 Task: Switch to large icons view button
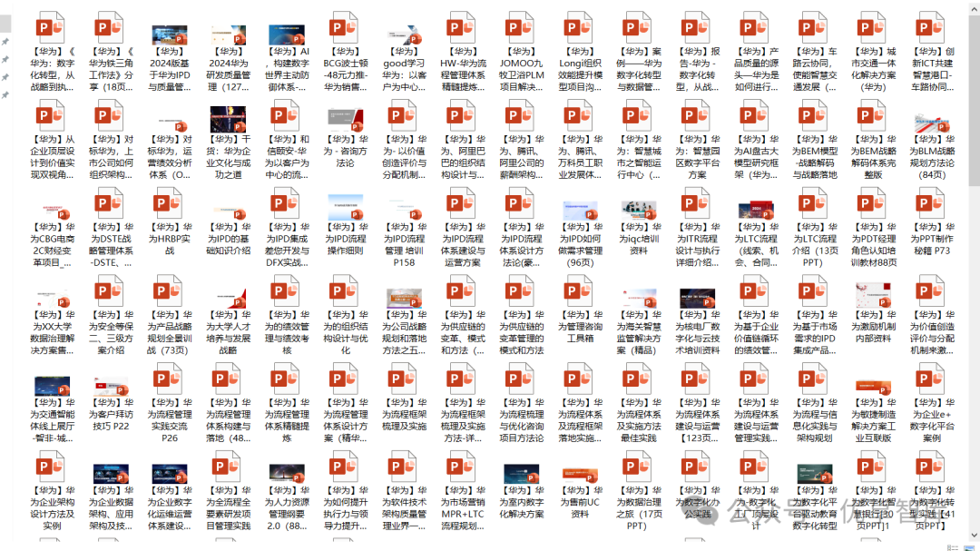click(969, 547)
